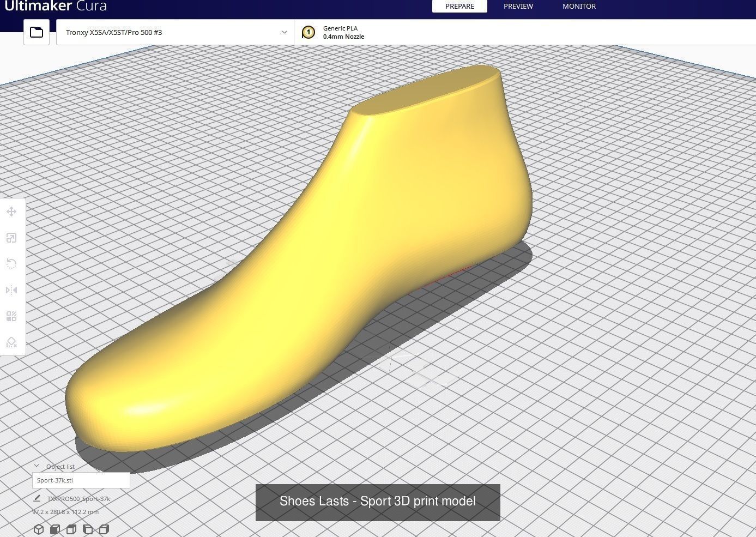Select the front view orientation icon
756x537 pixels.
click(x=55, y=529)
